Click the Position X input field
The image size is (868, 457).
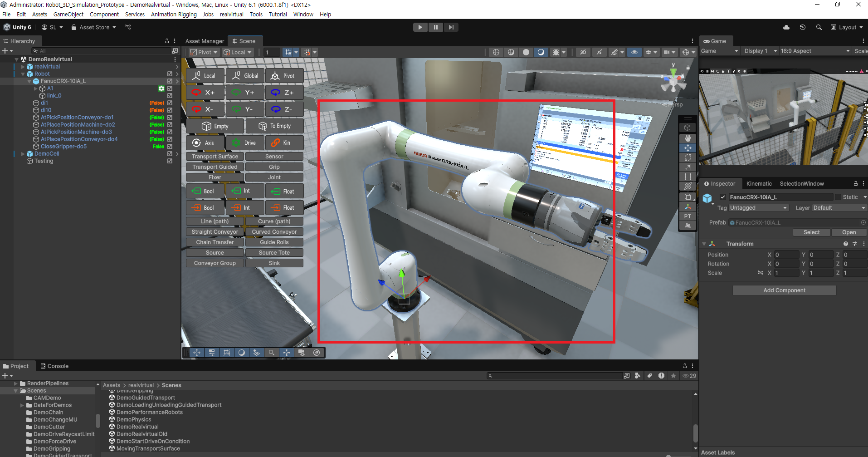[786, 255]
